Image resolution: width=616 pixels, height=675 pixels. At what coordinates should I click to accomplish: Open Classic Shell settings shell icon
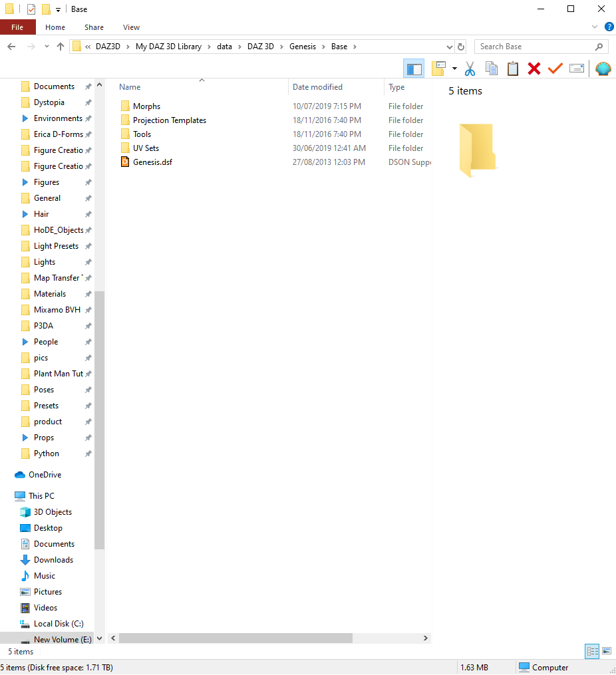603,68
